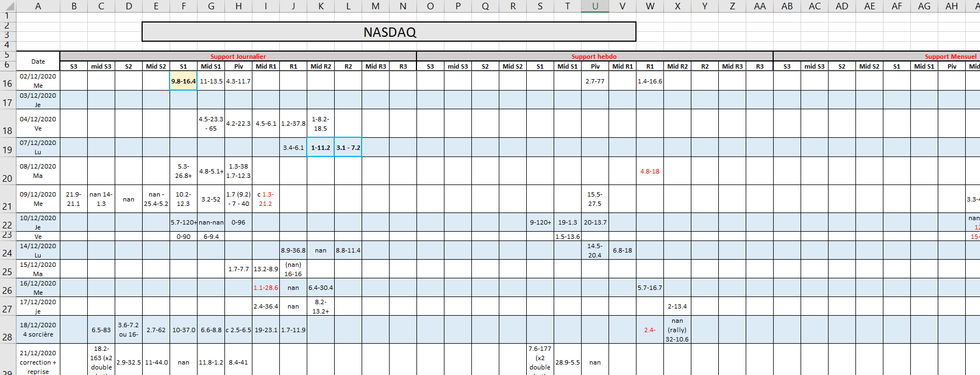Screen dimensions: 980x375
Task: Select cell with value 3.2-52
Action: 211,199
